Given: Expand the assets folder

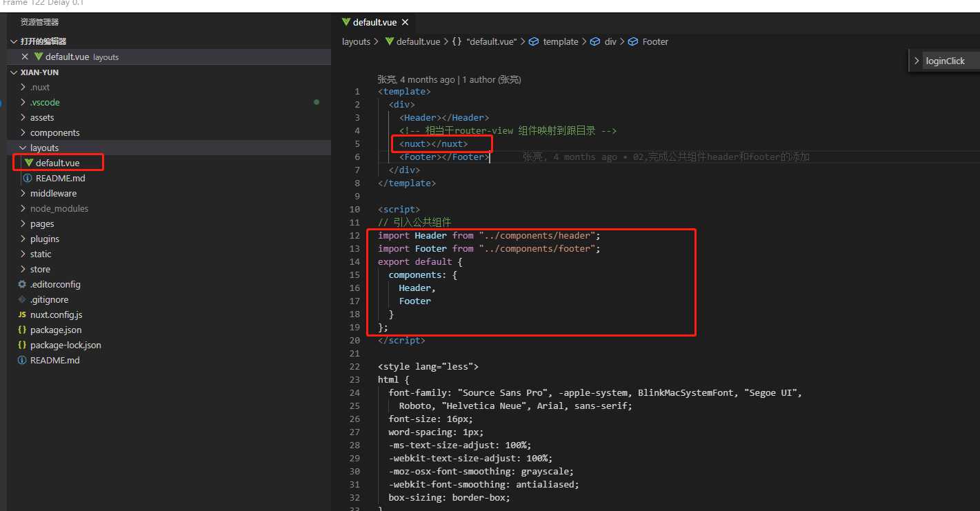Looking at the screenshot, I should coord(23,117).
